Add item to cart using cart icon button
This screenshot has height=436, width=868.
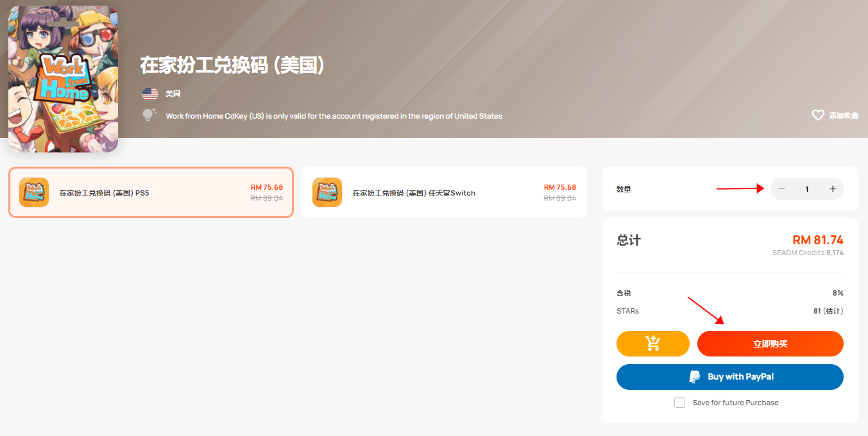[x=653, y=344]
